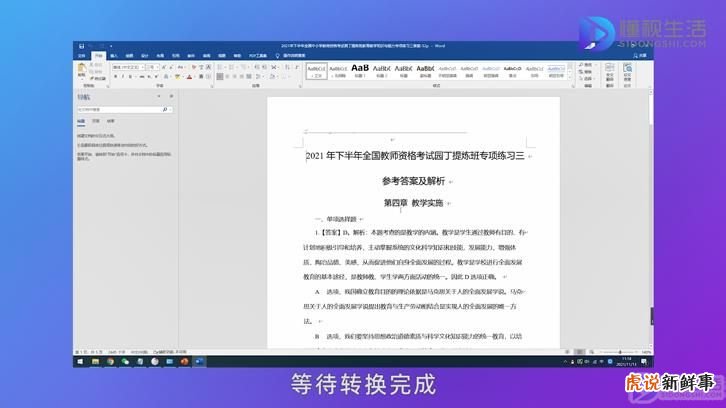Increase the font size with Grow Font
The width and height of the screenshot is (726, 408).
tap(163, 67)
